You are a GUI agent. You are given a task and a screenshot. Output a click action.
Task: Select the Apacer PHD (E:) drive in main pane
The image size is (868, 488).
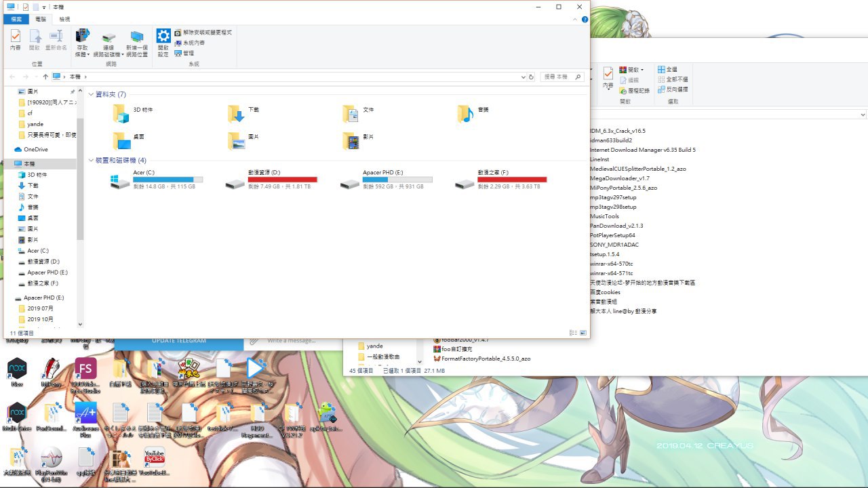pos(386,180)
